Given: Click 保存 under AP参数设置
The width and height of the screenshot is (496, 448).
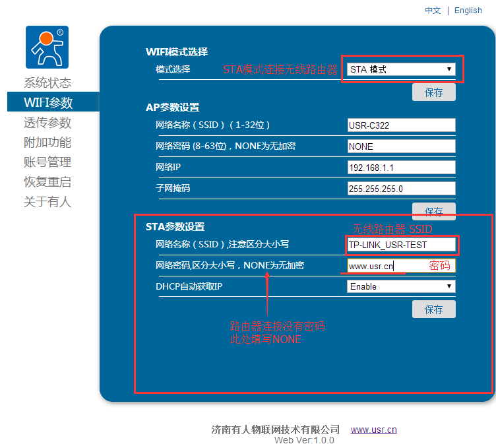Looking at the screenshot, I should click(x=434, y=211).
